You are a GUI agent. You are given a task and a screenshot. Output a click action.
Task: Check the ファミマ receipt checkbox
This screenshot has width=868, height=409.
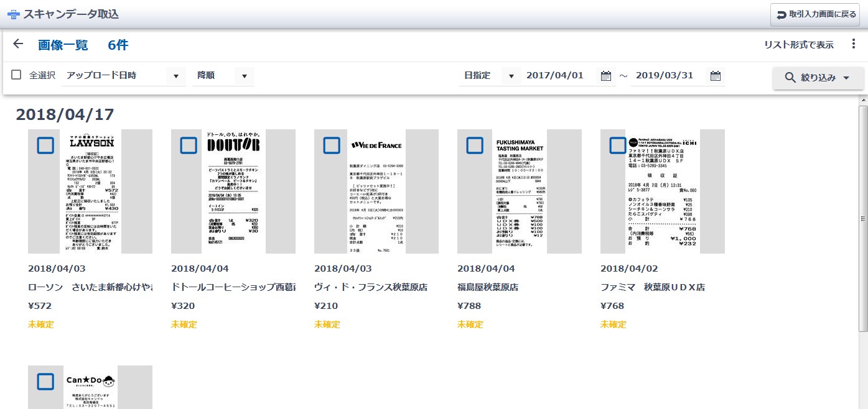click(x=618, y=145)
